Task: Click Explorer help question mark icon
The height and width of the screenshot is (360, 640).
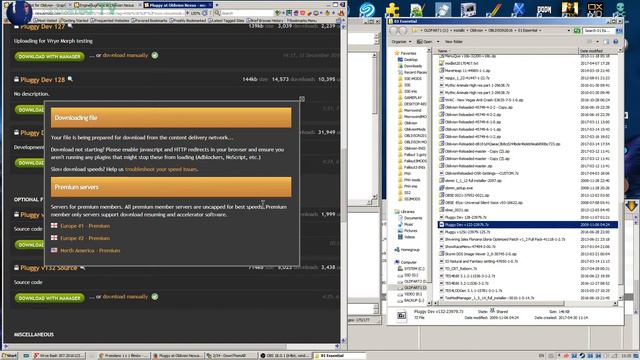Action: (616, 42)
